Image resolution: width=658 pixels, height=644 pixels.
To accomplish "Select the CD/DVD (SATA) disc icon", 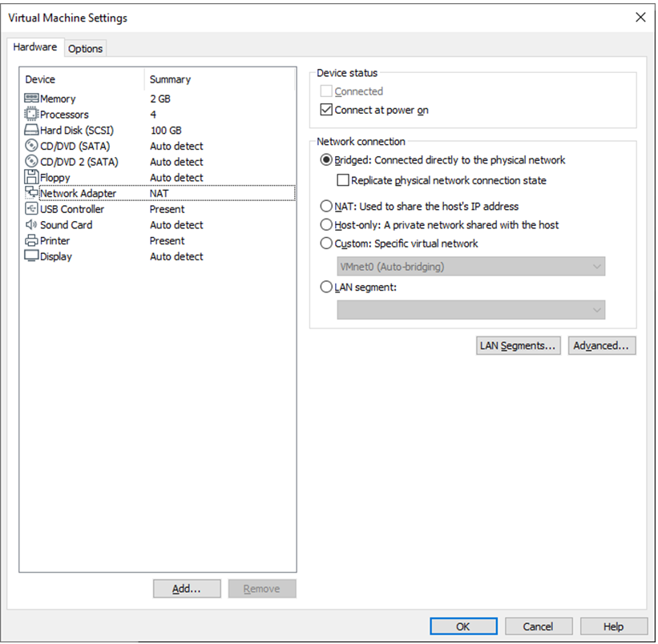I will 31,146.
